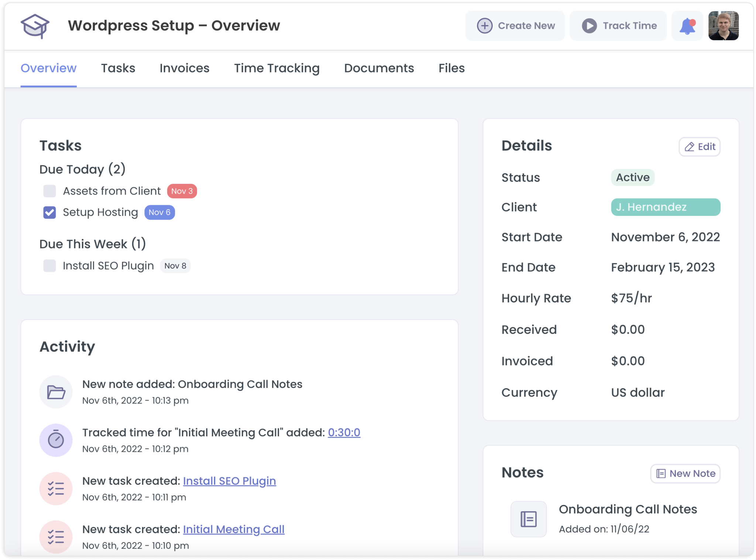756x560 pixels.
Task: Switch to the Invoices tab
Action: coord(184,68)
